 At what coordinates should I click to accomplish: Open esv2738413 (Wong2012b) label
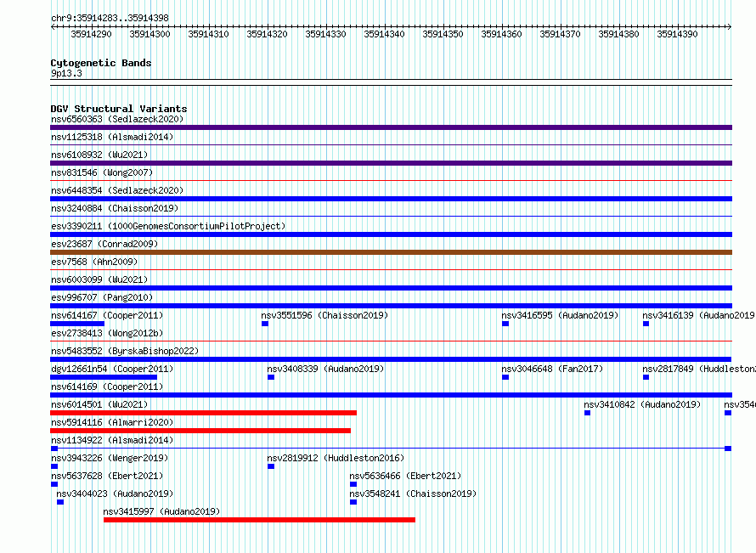(107, 333)
